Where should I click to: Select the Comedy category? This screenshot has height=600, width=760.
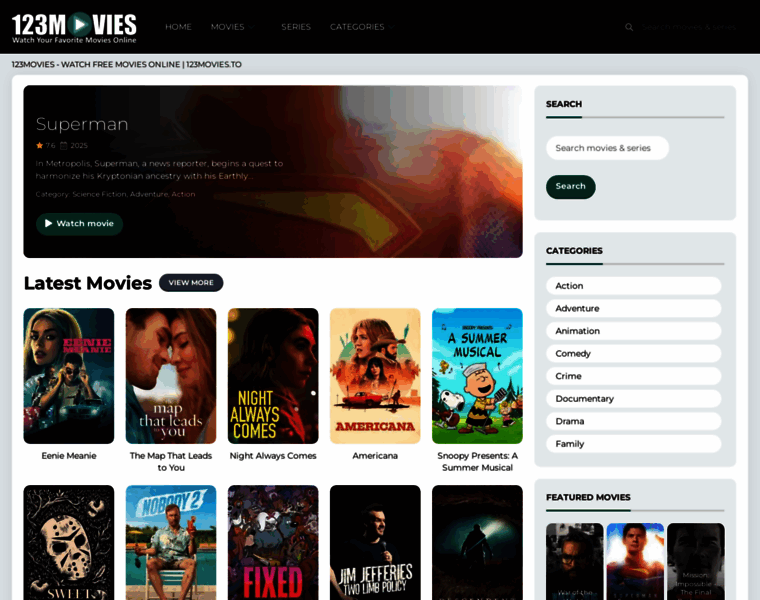(633, 353)
